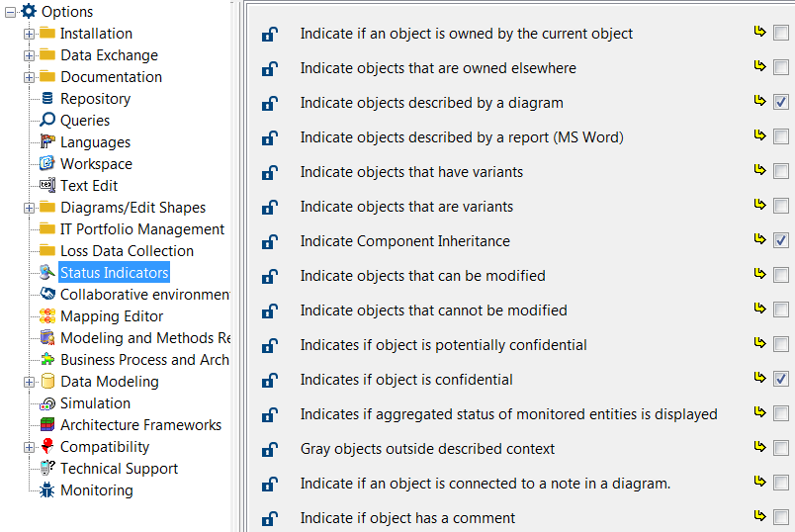Open Technical Support options
This screenshot has height=532, width=795.
[119, 469]
